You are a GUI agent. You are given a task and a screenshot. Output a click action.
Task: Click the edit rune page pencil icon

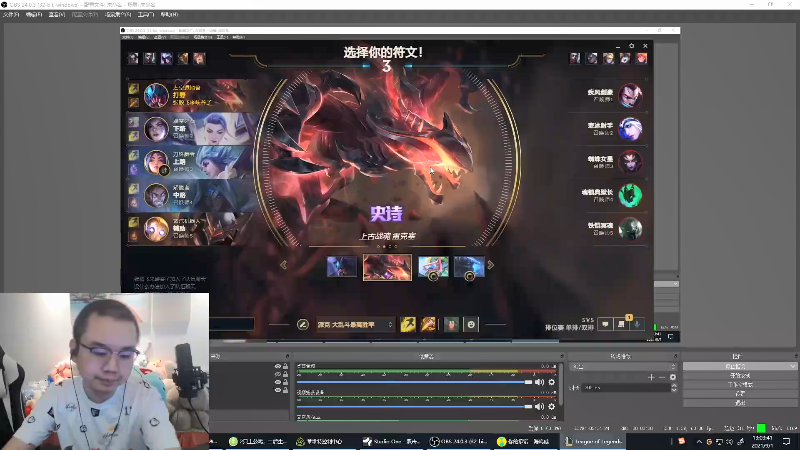click(303, 324)
